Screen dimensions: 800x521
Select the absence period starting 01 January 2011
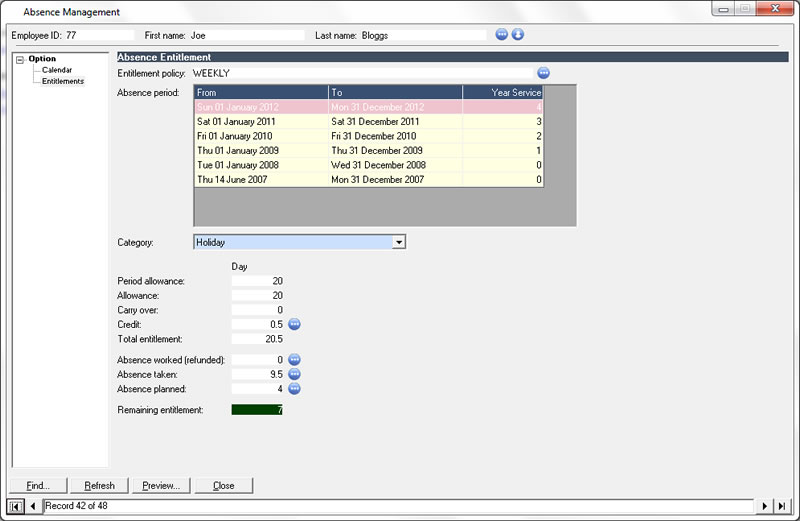[x=260, y=122]
